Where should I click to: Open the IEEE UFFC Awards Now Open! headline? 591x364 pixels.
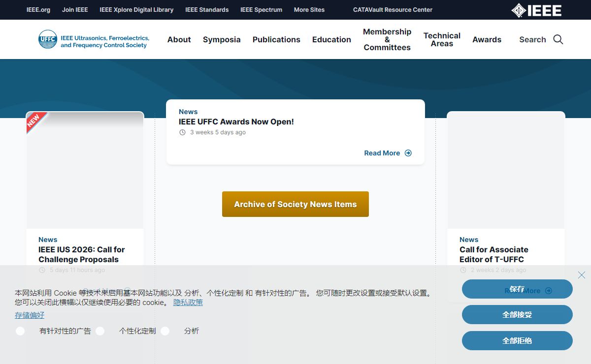[236, 122]
